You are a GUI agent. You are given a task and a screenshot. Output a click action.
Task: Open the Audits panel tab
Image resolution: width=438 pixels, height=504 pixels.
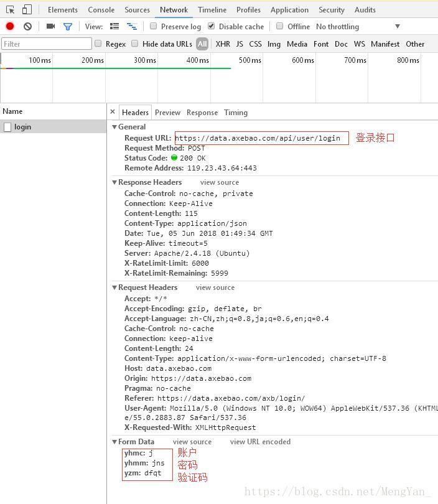click(x=365, y=10)
